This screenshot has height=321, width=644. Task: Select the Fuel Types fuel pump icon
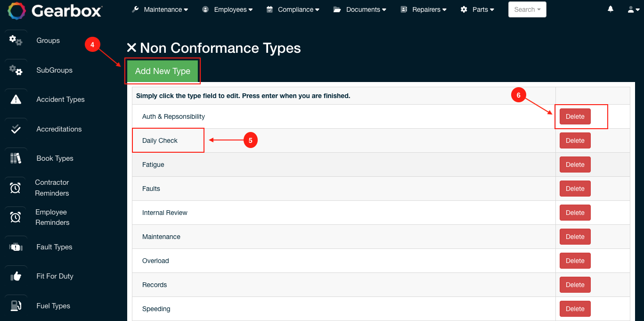click(x=16, y=305)
